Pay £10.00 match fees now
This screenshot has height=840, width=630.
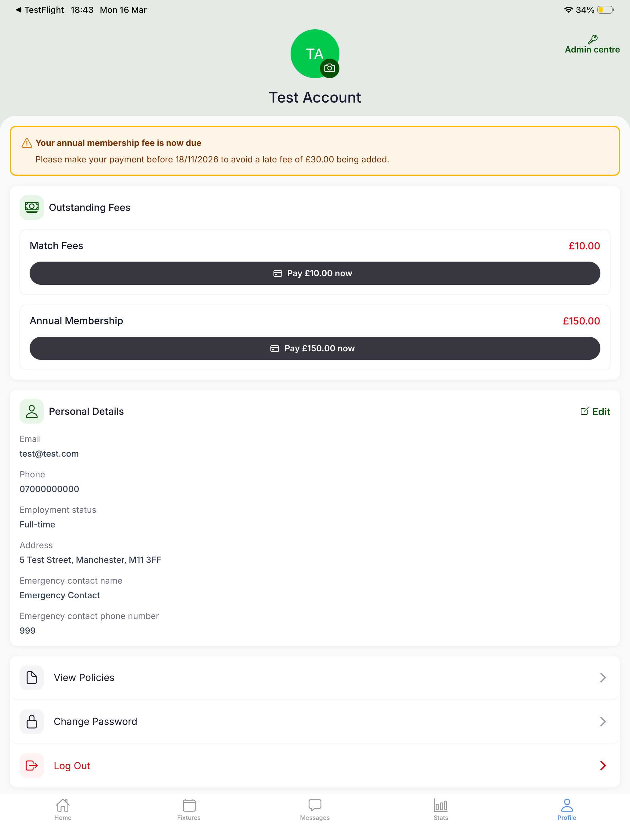(315, 273)
